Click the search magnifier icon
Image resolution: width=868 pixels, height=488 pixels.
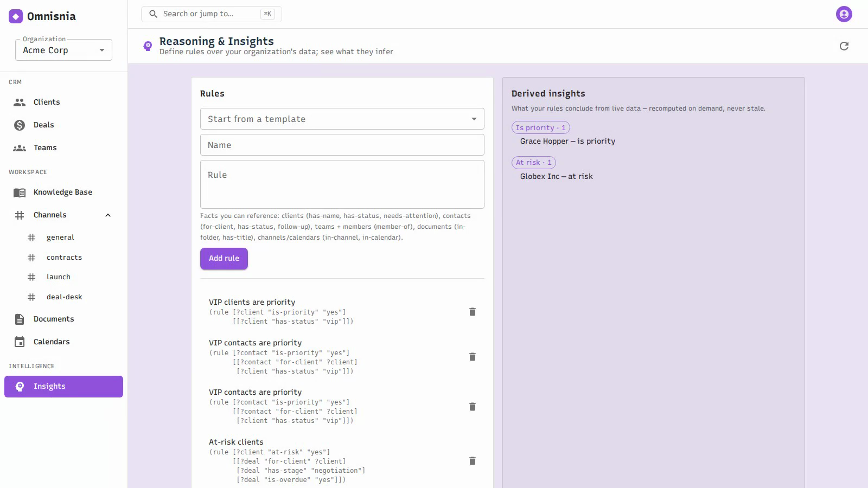154,14
